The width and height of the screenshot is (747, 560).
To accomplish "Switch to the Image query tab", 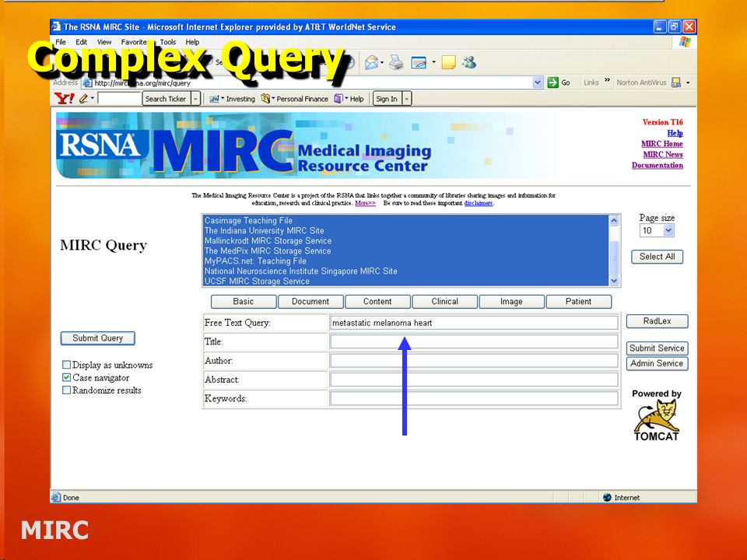I will tap(511, 302).
